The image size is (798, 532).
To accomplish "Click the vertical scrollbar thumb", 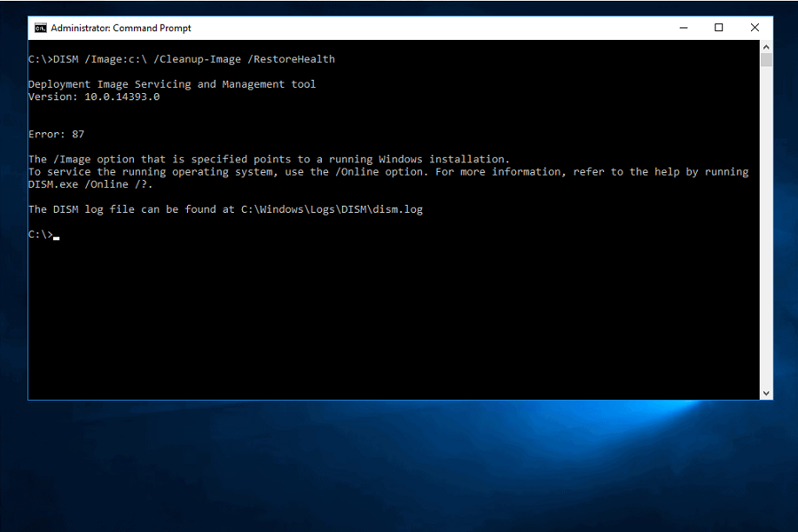I will [766, 60].
